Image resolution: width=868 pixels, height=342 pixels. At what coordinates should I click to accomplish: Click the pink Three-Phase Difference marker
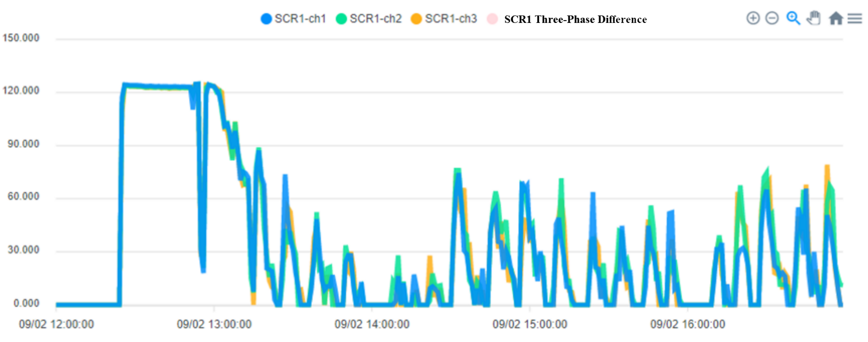coord(492,18)
